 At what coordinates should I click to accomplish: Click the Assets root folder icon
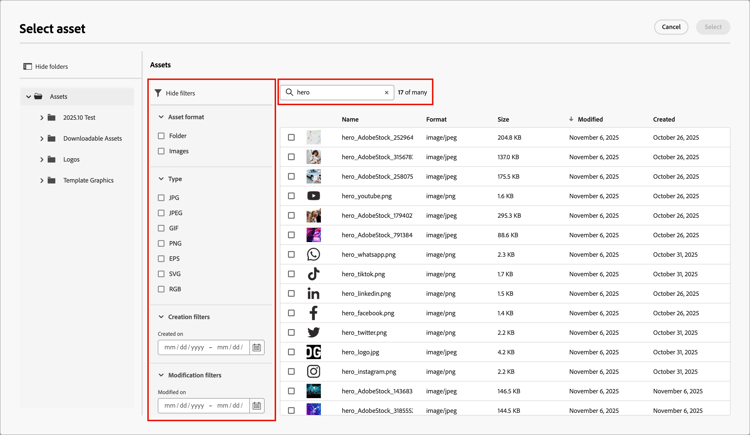[38, 96]
